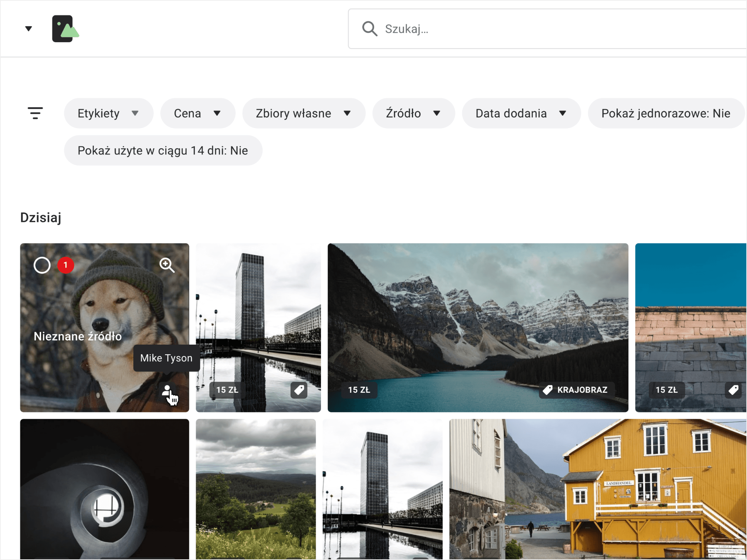Open the Data dodania filter menu
Image resolution: width=747 pixels, height=560 pixels.
coord(521,113)
